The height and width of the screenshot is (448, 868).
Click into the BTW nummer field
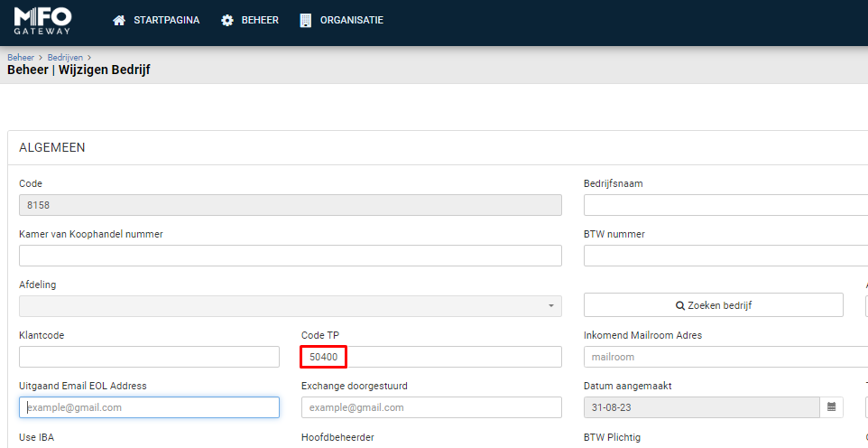[725, 256]
